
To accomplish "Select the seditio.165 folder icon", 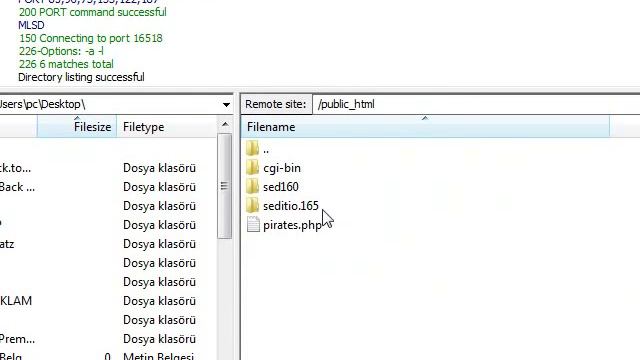I will click(x=253, y=205).
